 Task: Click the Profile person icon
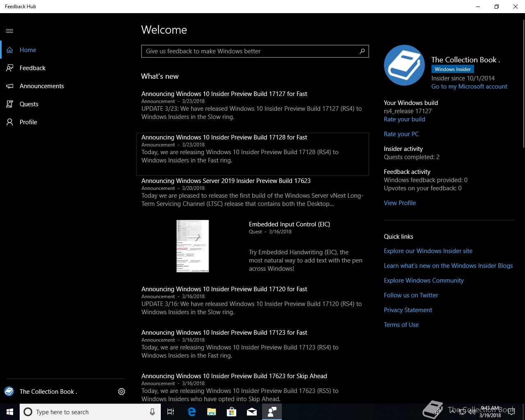point(10,122)
